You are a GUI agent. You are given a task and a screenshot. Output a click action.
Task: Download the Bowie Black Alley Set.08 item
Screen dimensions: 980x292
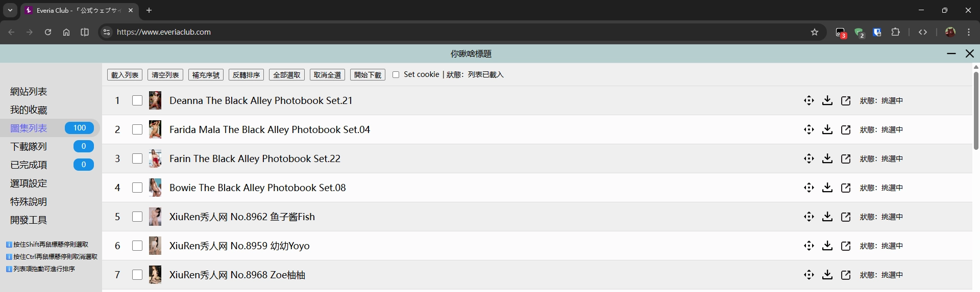coord(827,188)
